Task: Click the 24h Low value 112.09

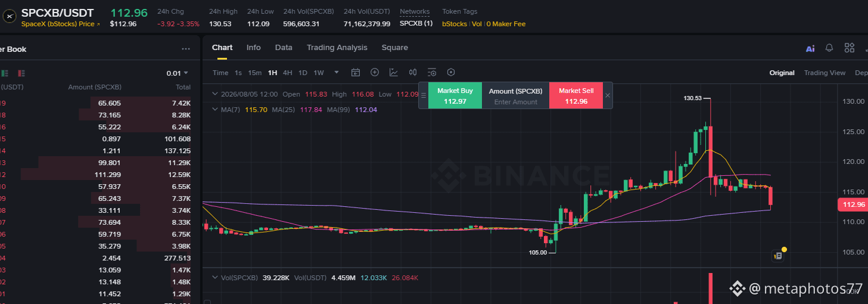Action: [259, 24]
